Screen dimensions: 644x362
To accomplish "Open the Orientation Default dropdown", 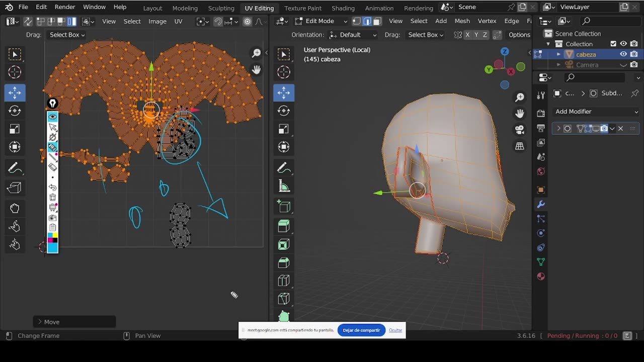I will [353, 35].
